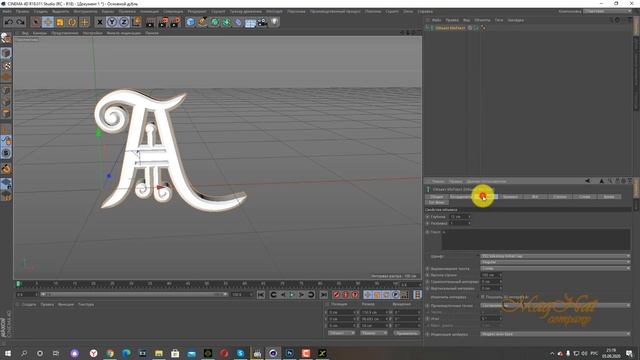The image size is (640, 360).
Task: Select the Live Selection tool
Action: pos(36,22)
